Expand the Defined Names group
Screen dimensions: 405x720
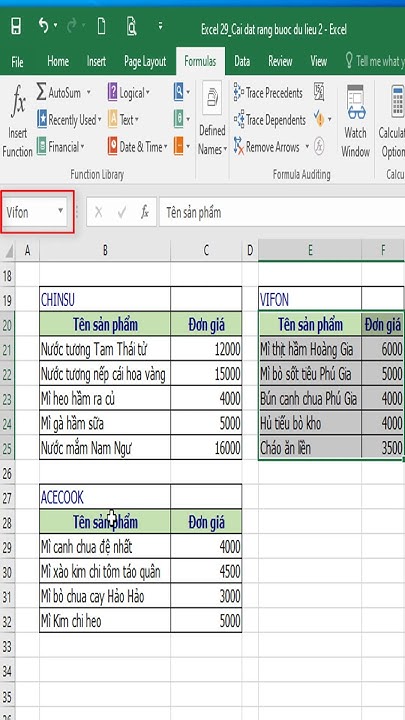pos(212,120)
